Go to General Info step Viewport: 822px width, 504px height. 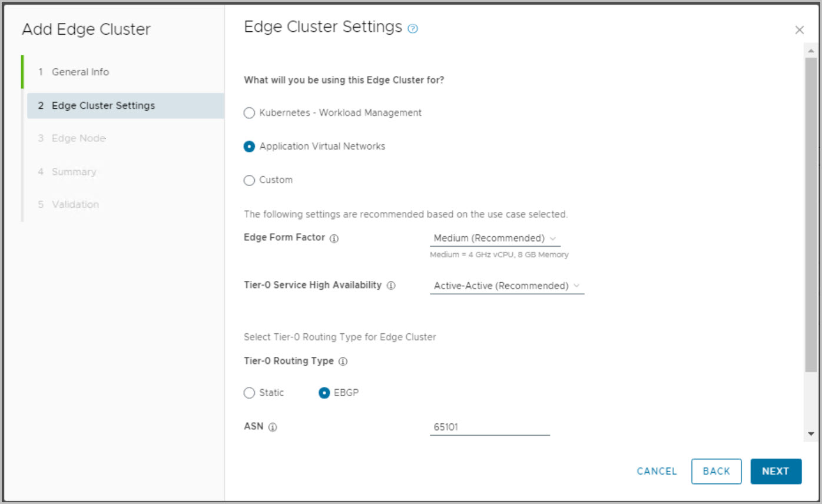80,72
